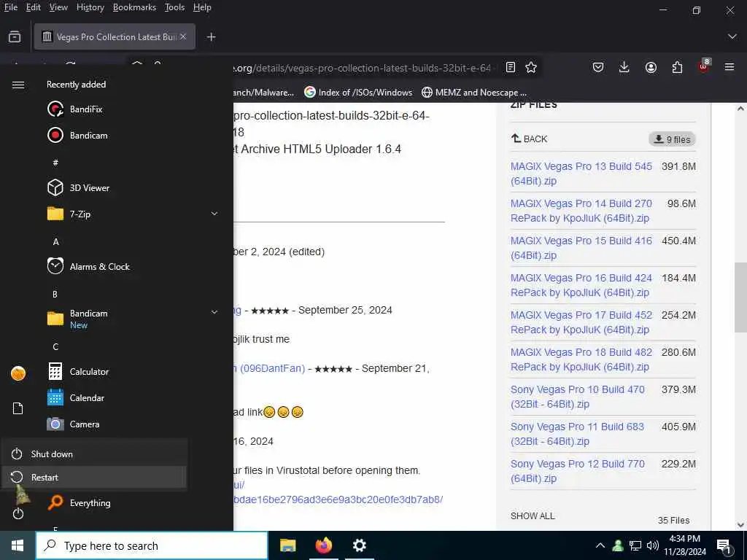
Task: Click the Firefox taskbar icon
Action: [x=323, y=545]
